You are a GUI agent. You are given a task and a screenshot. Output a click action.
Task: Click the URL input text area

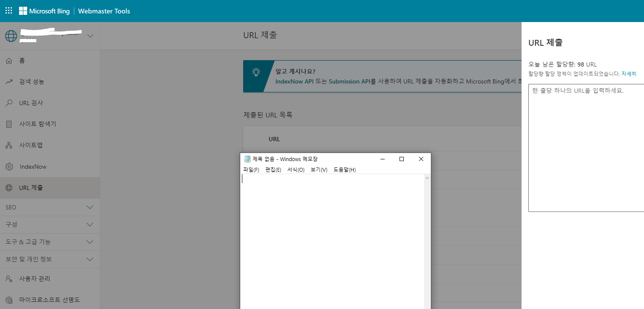586,148
